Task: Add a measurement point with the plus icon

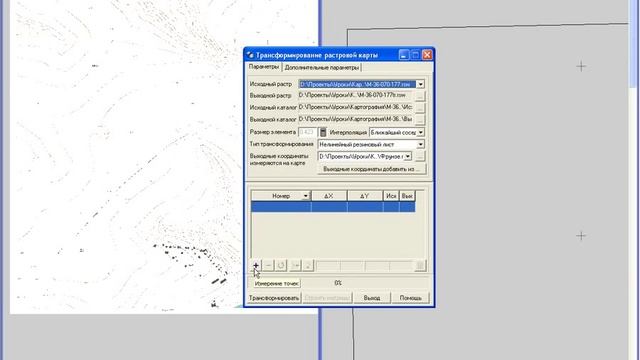Action: [256, 265]
